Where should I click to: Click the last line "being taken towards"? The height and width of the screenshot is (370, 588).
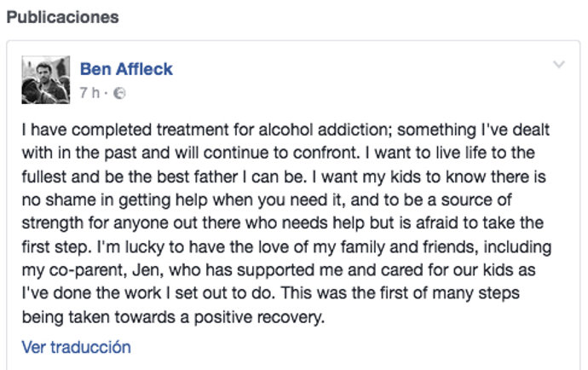point(174,319)
